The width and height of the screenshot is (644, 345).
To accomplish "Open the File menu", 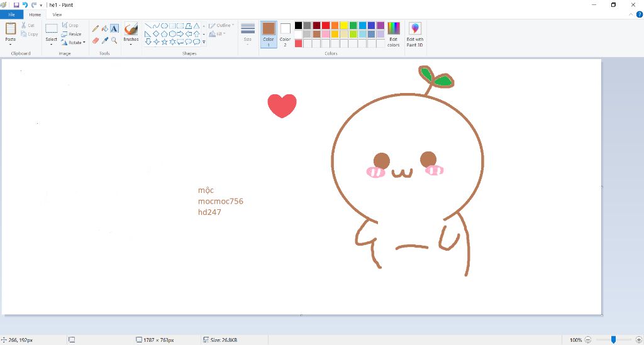I will (x=11, y=15).
